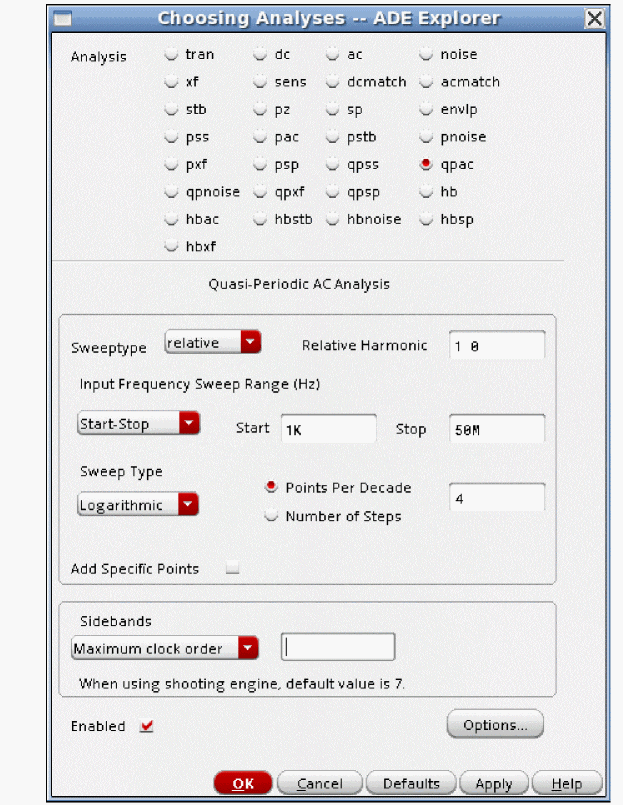Choose the qpss analysis option
The width and height of the screenshot is (623, 805).
(332, 164)
